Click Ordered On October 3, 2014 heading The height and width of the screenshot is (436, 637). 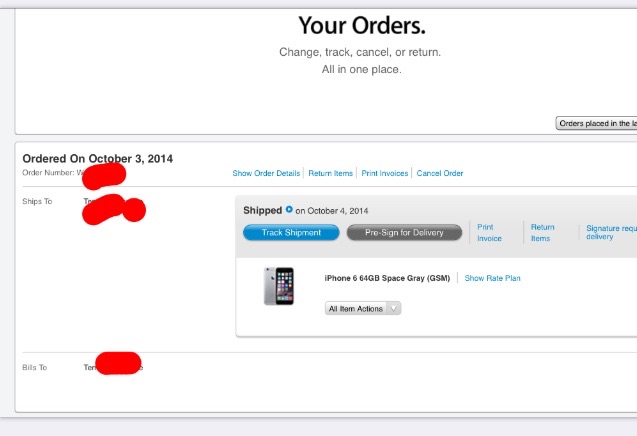[x=98, y=158]
